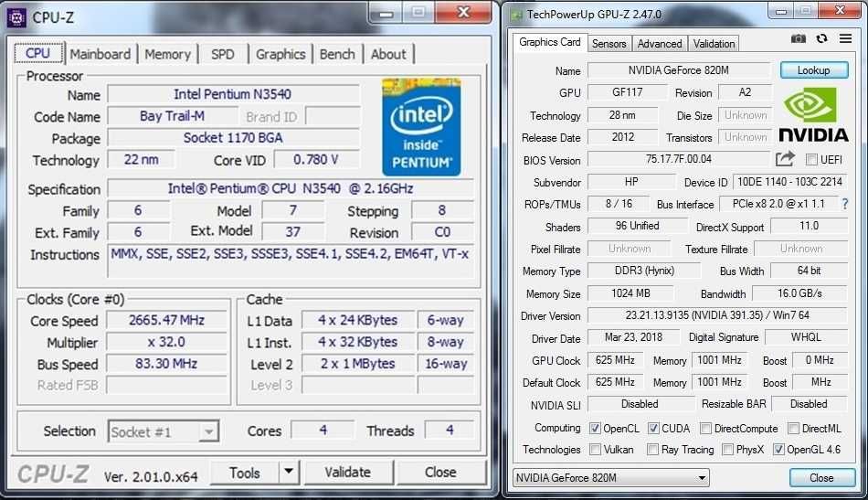Click the NVIDIA logo in GPU-Z
This screenshot has width=868, height=500.
(x=813, y=116)
